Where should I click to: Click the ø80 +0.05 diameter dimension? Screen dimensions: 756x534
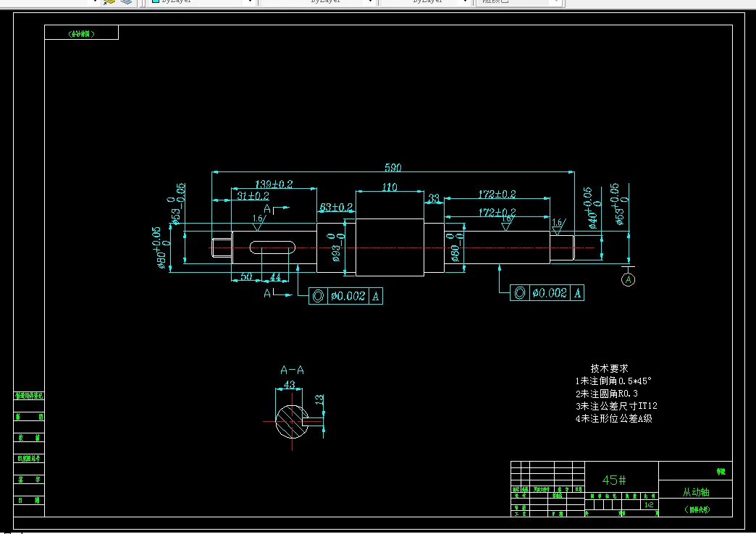pyautogui.click(x=161, y=247)
